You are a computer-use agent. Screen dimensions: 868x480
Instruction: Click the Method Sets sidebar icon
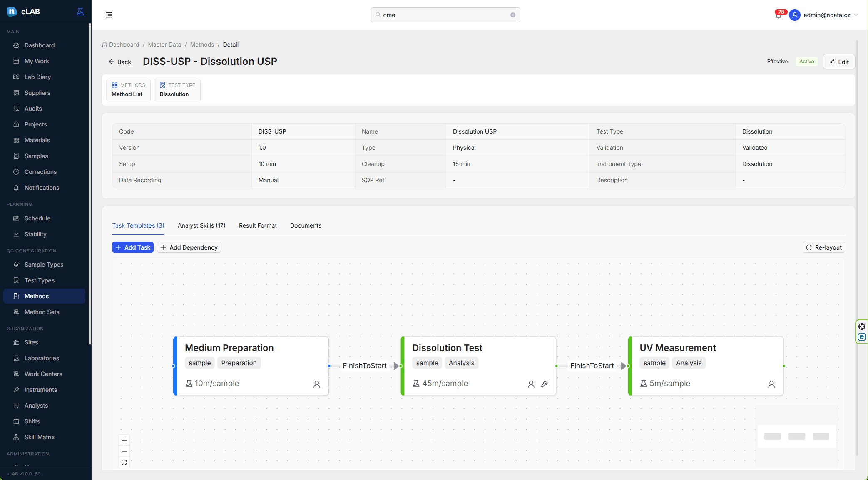pyautogui.click(x=16, y=312)
